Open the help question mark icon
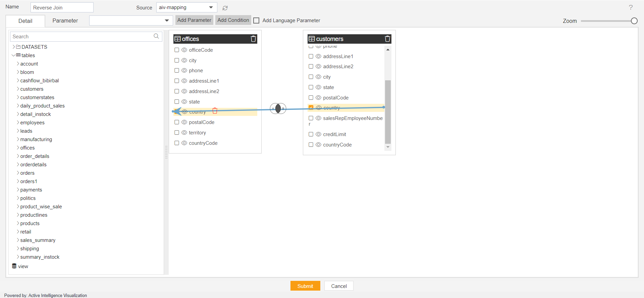This screenshot has width=644, height=298. (x=631, y=7)
